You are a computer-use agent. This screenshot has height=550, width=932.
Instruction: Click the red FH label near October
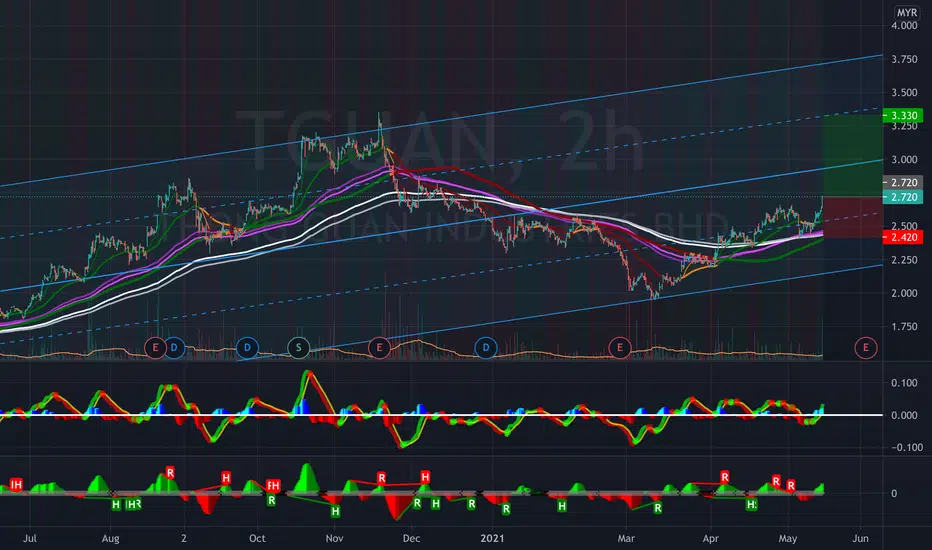click(x=273, y=486)
